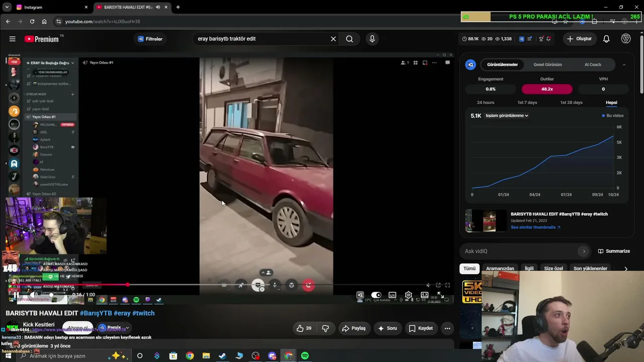644x362 pixels.
Task: Open vidIQ trophy achievements icon
Action: pyautogui.click(x=541, y=39)
